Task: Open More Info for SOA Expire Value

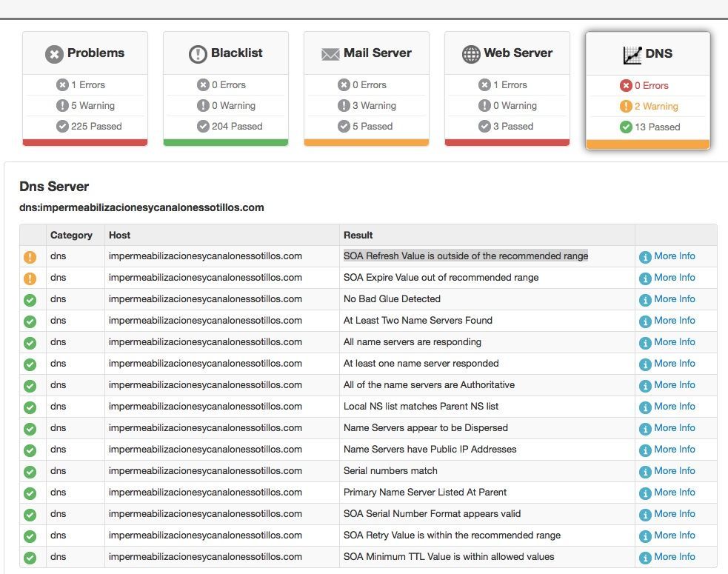Action: pyautogui.click(x=667, y=278)
